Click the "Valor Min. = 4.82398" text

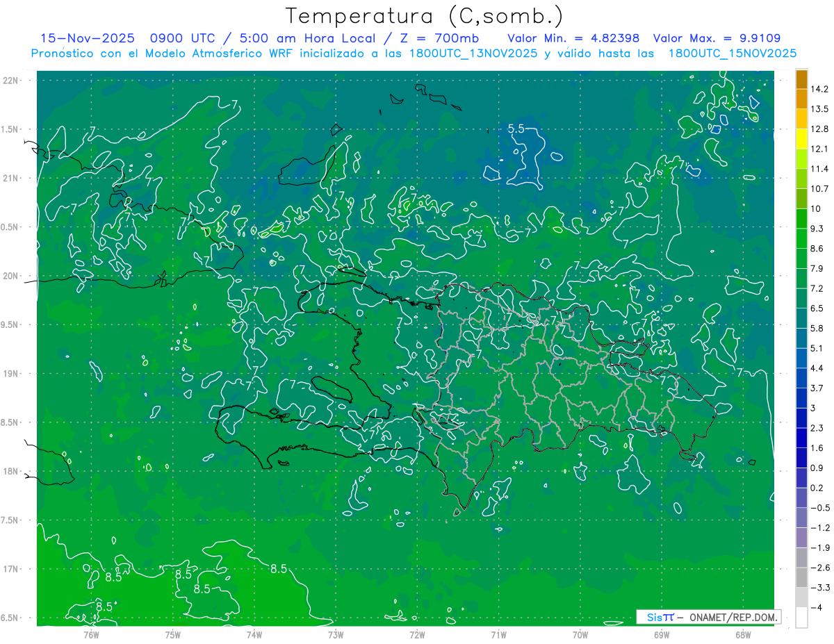coord(573,38)
